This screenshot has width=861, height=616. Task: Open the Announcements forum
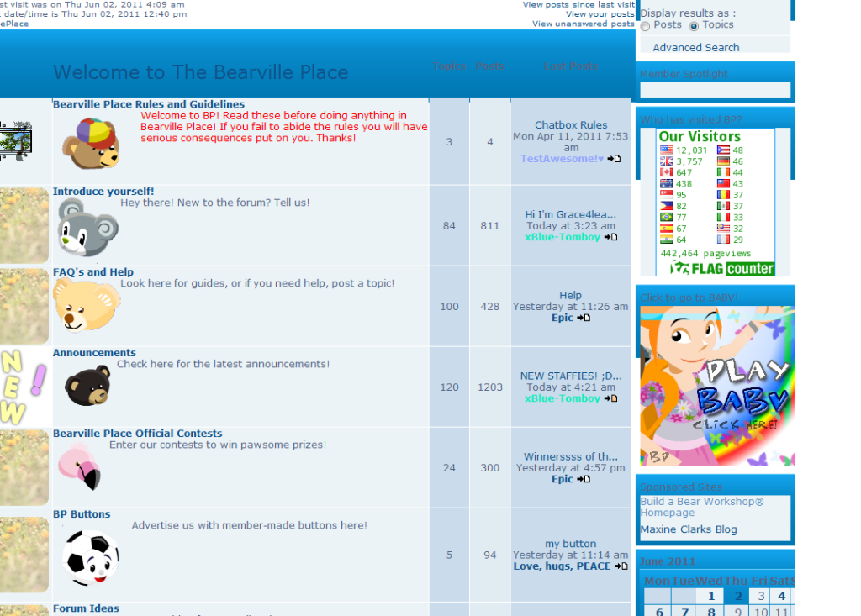(94, 353)
